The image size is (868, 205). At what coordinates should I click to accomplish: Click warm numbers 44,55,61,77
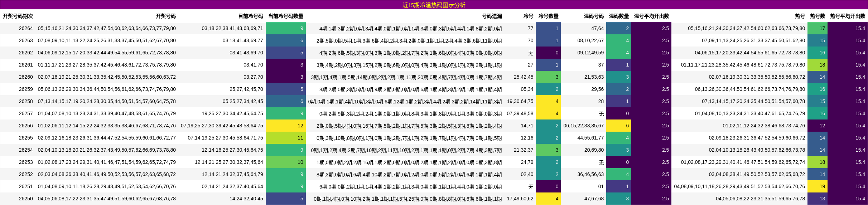point(590,138)
